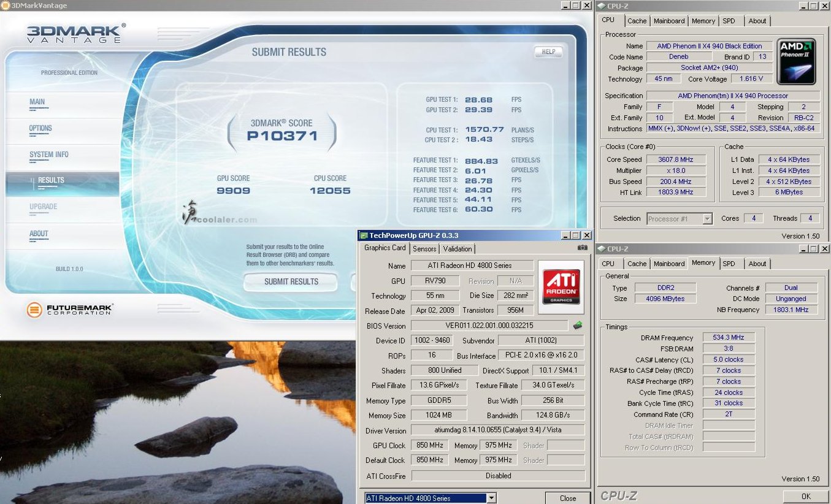Click the Futuremark Corporation logo
Viewport: 831px width, 504px height.
(x=69, y=310)
